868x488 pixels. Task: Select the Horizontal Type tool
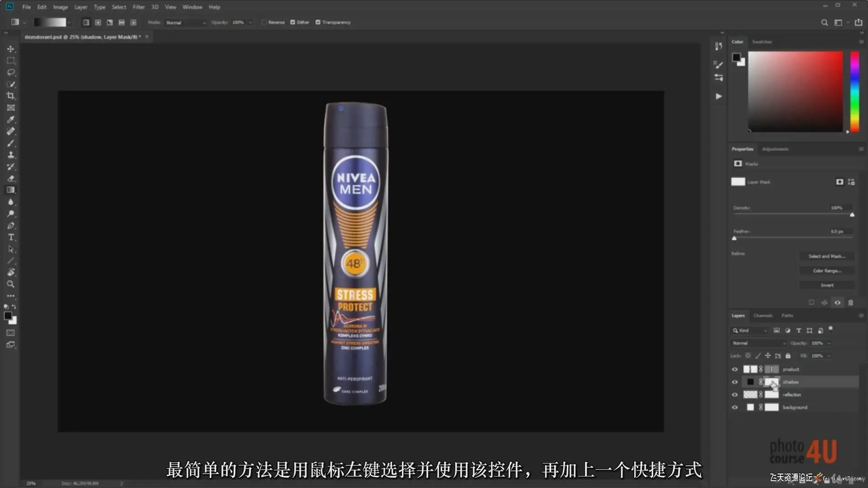click(x=11, y=237)
